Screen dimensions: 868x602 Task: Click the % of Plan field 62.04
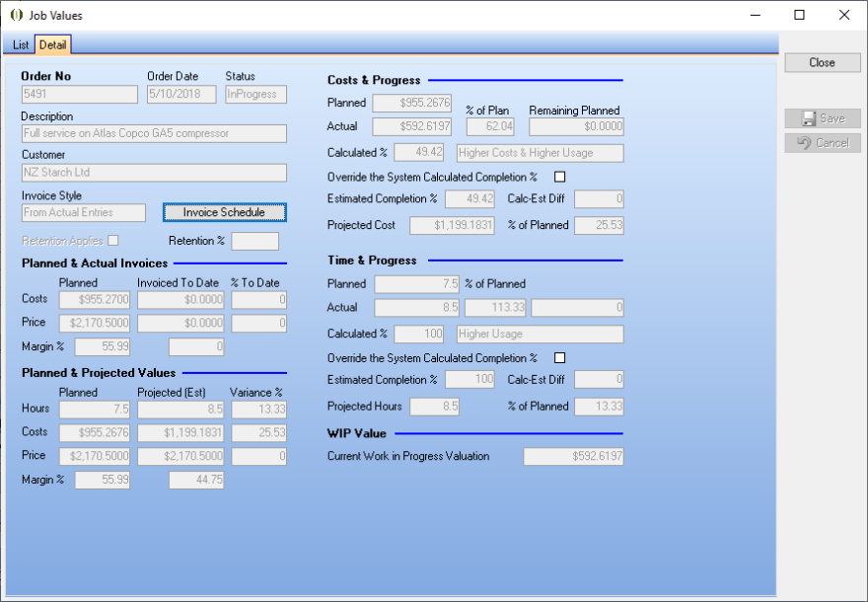click(x=490, y=126)
